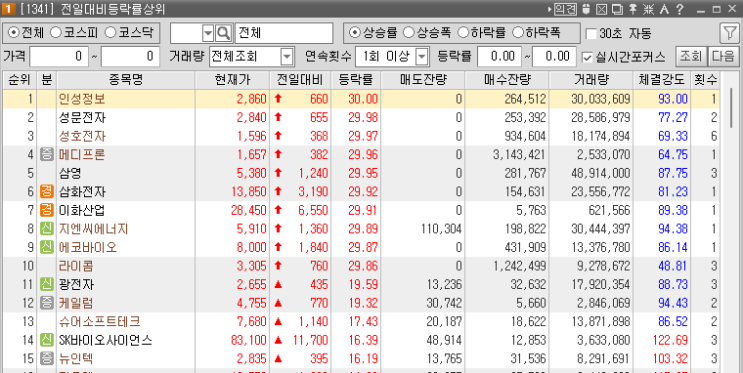743x373 pixels.
Task: Select stock 성호전자
Action: [82, 136]
